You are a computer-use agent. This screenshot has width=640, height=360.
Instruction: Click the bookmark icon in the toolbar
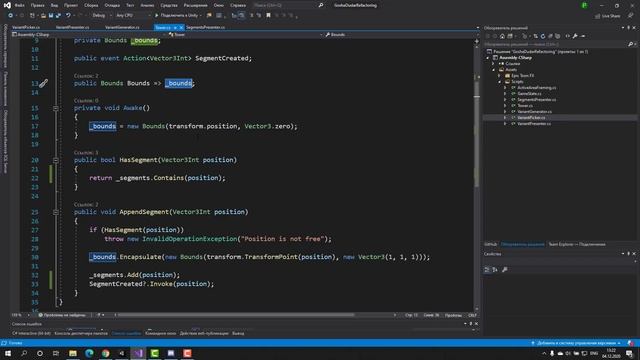tap(268, 16)
